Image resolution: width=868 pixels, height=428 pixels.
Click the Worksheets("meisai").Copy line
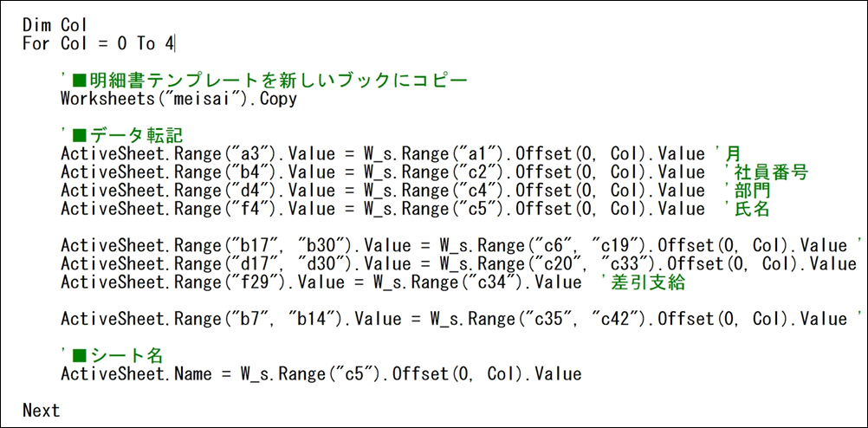178,99
